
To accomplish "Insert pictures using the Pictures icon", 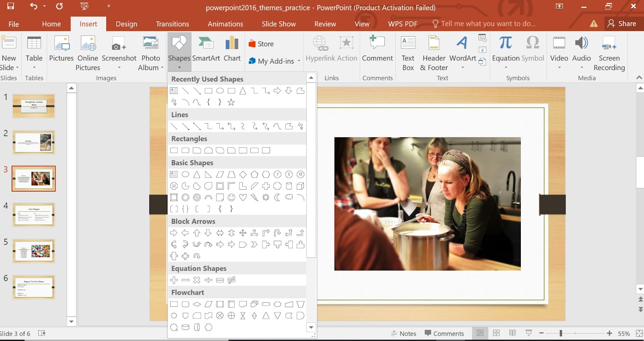I will tap(62, 48).
